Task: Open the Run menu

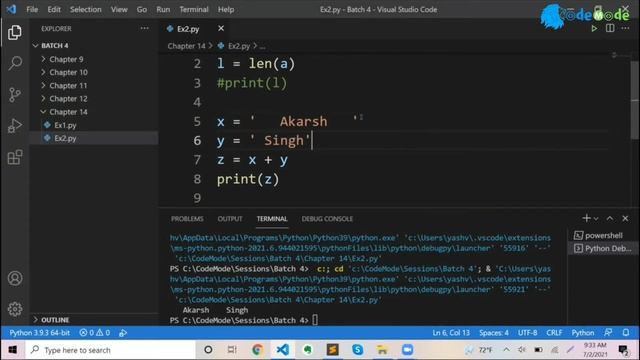Action: [163, 9]
